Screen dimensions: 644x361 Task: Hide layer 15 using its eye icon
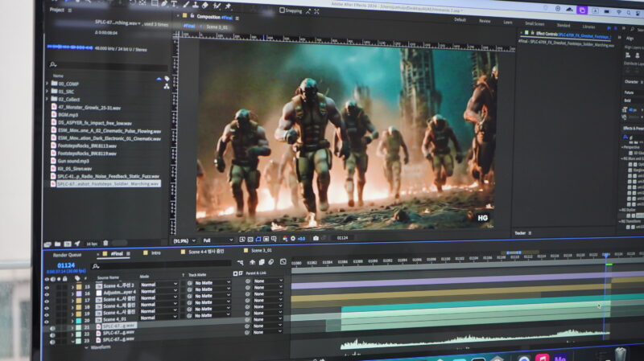[x=47, y=287]
